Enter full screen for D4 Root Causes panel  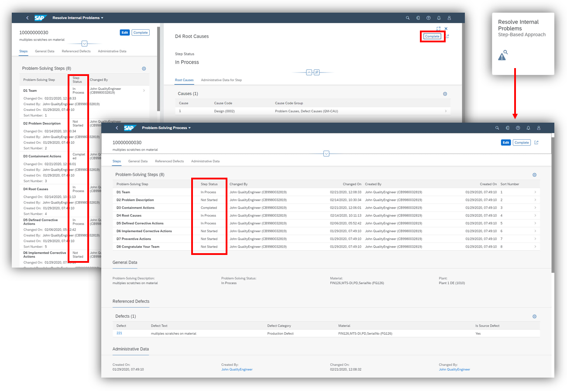click(439, 28)
